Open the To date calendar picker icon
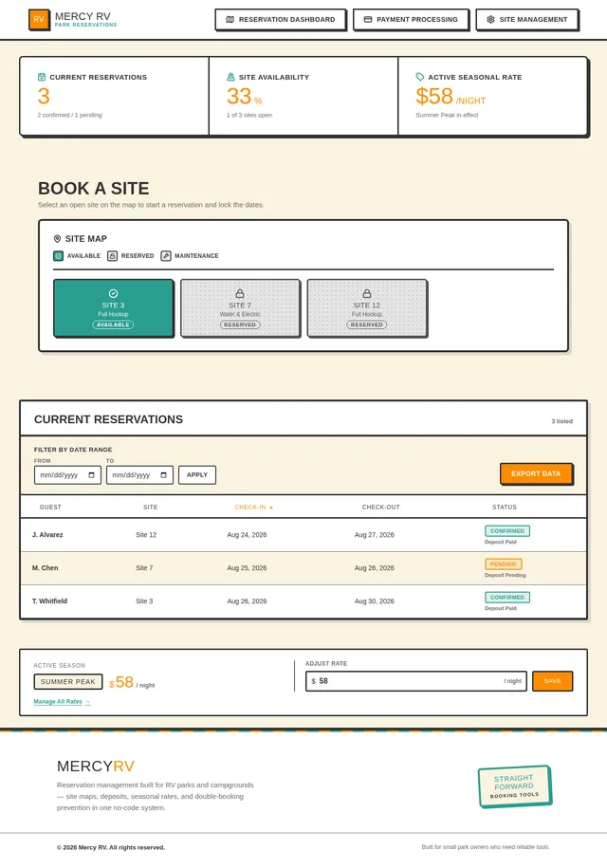Screen dimensions: 607x868 164,475
